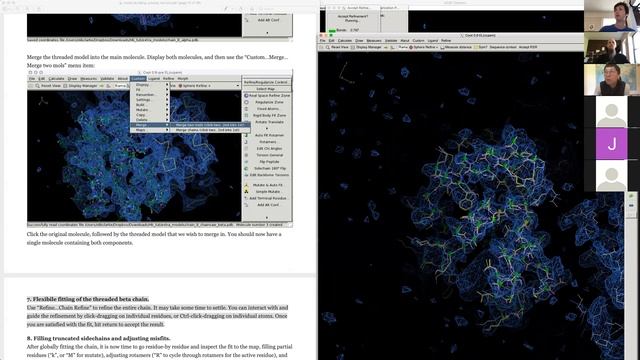Image resolution: width=640 pixels, height=360 pixels.
Task: Click Flip Peptide icon in tutorial screenshot
Action: coord(246,162)
